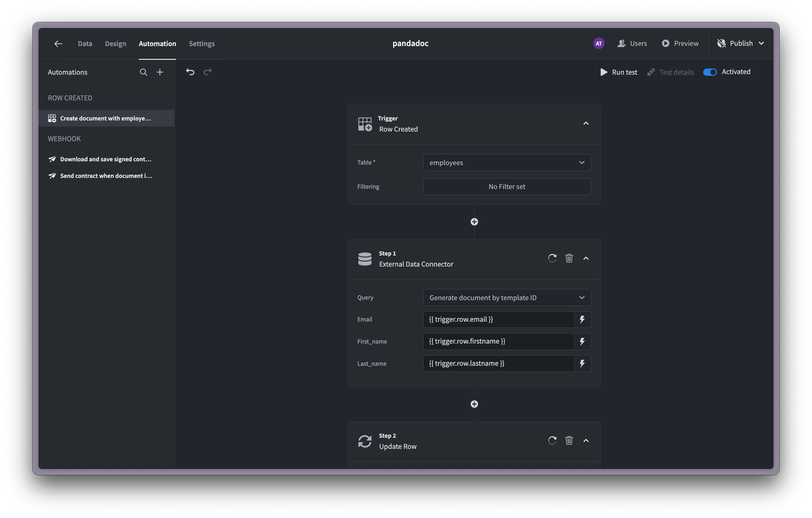Screen dimensions: 812x518
Task: Open the employees Table dropdown
Action: pos(507,162)
